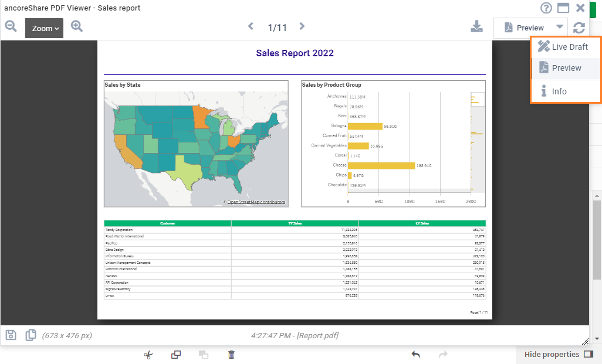The height and width of the screenshot is (364, 602).
Task: Click the TY Sales column header
Action: pyautogui.click(x=295, y=223)
